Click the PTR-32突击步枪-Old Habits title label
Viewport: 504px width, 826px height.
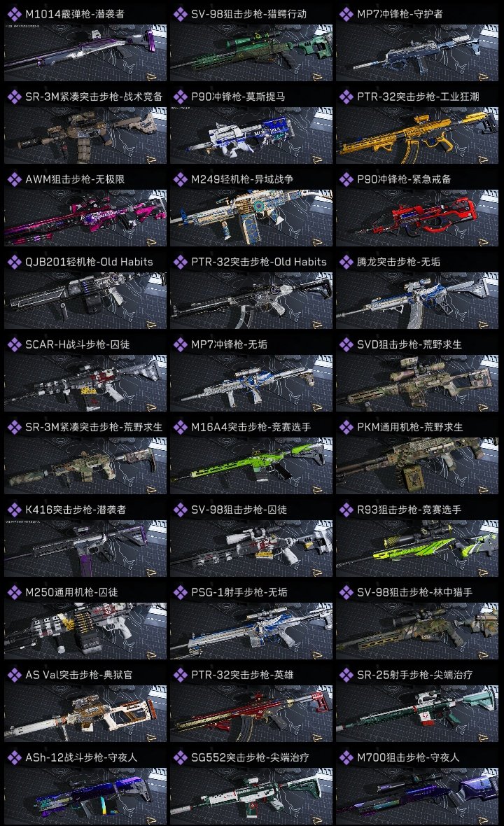point(258,262)
